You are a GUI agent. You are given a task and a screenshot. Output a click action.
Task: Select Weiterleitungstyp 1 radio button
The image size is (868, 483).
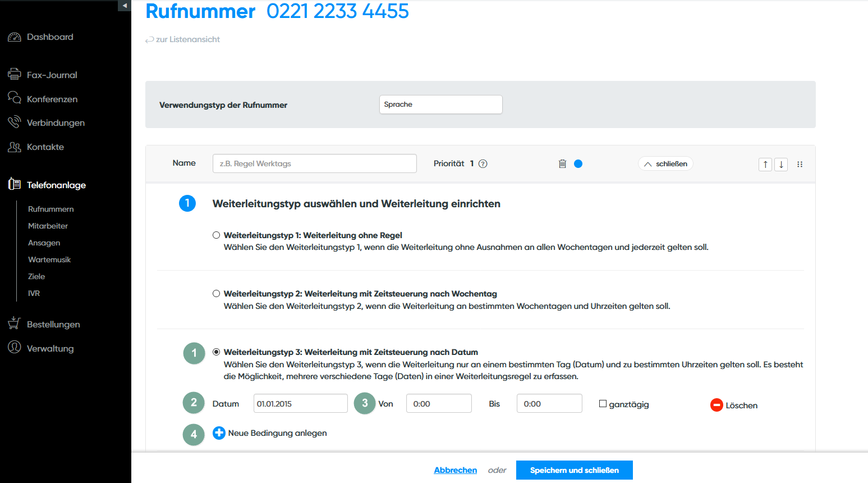pyautogui.click(x=216, y=235)
